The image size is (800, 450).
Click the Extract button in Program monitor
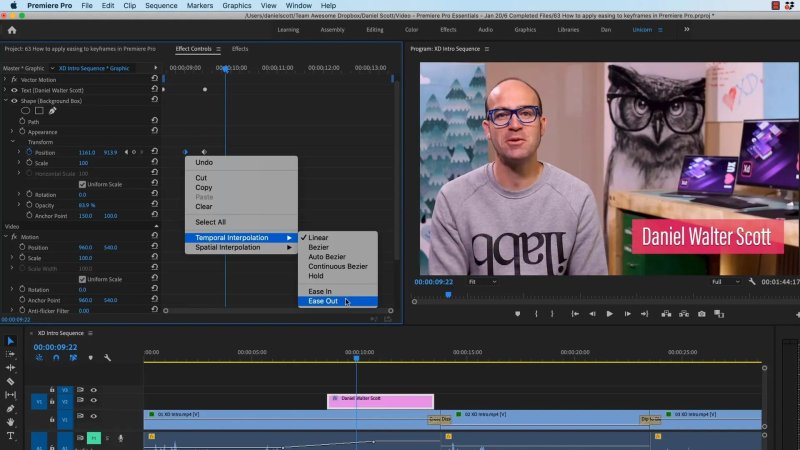(684, 314)
